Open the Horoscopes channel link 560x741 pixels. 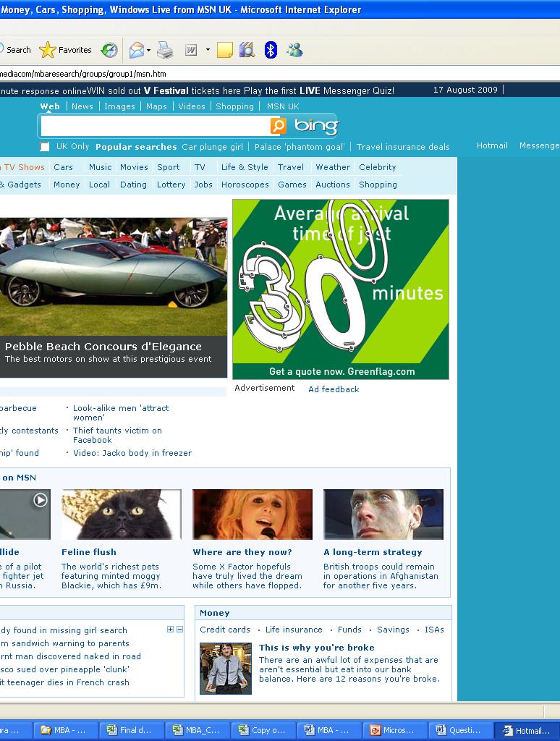point(245,185)
